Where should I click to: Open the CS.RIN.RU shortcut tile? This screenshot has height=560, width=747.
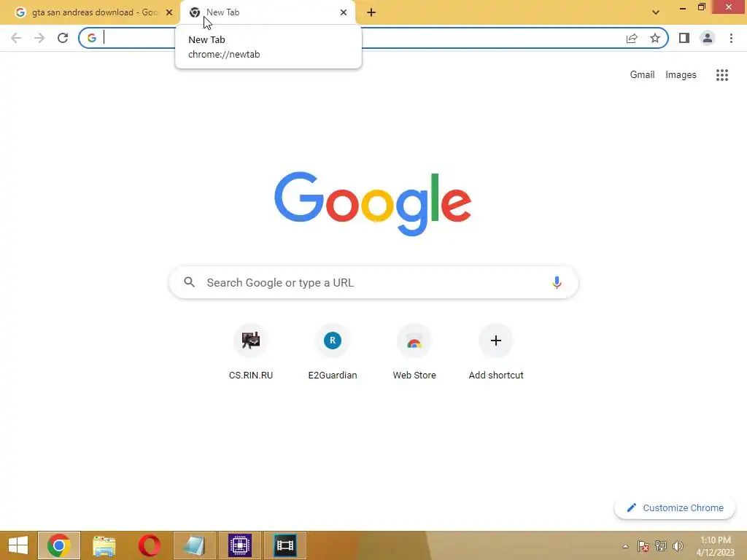pos(251,352)
